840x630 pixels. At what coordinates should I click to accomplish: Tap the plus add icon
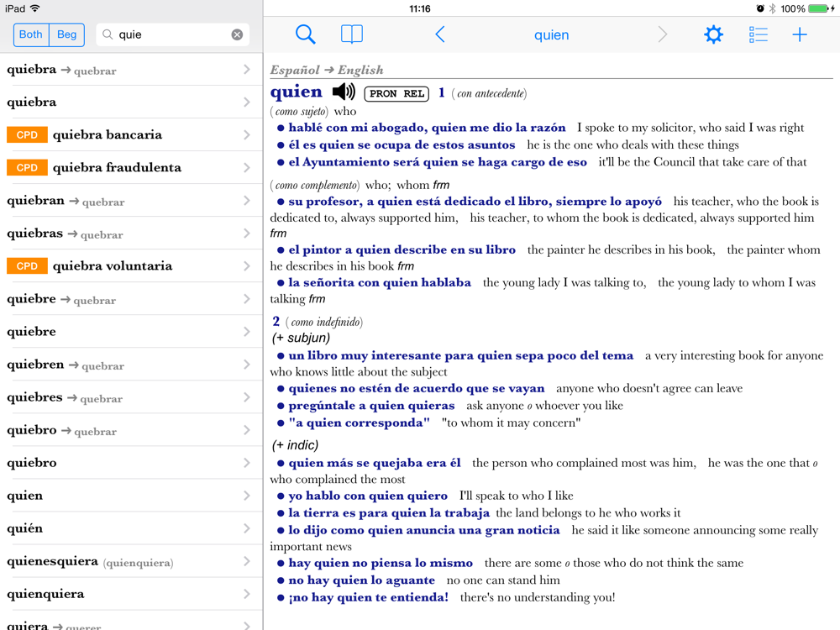pyautogui.click(x=800, y=34)
